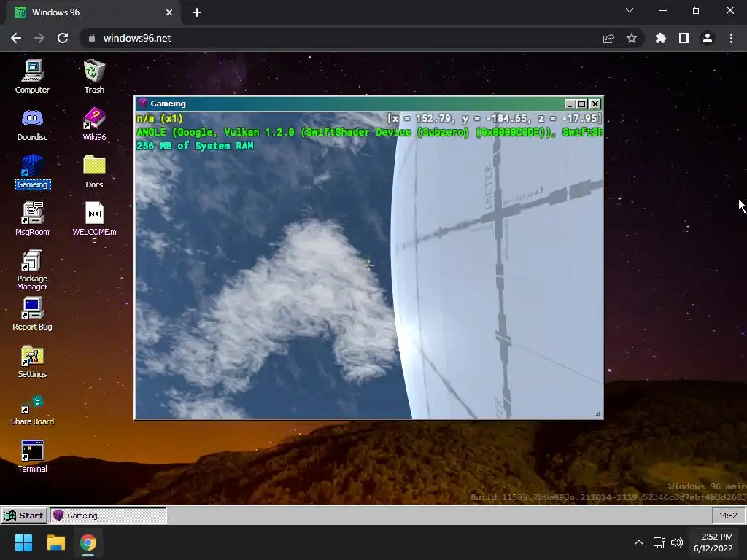Open the network tray icon

pos(659,542)
